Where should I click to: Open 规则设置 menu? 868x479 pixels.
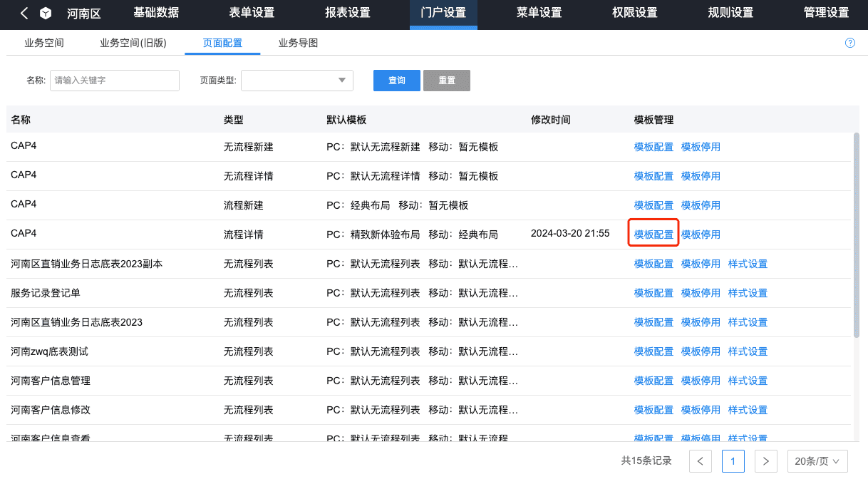pos(730,13)
